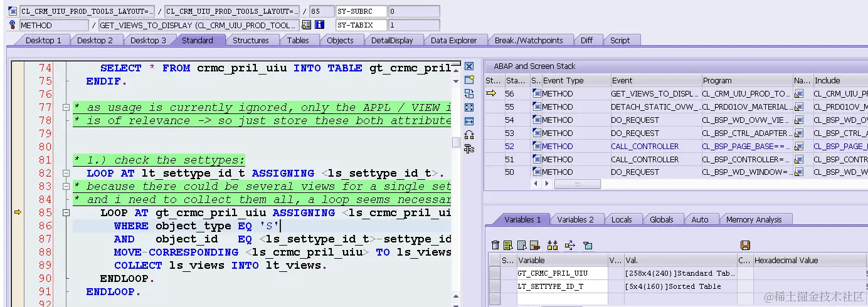
Task: Click fourth icon with red mark in Variables toolbar
Action: [534, 245]
